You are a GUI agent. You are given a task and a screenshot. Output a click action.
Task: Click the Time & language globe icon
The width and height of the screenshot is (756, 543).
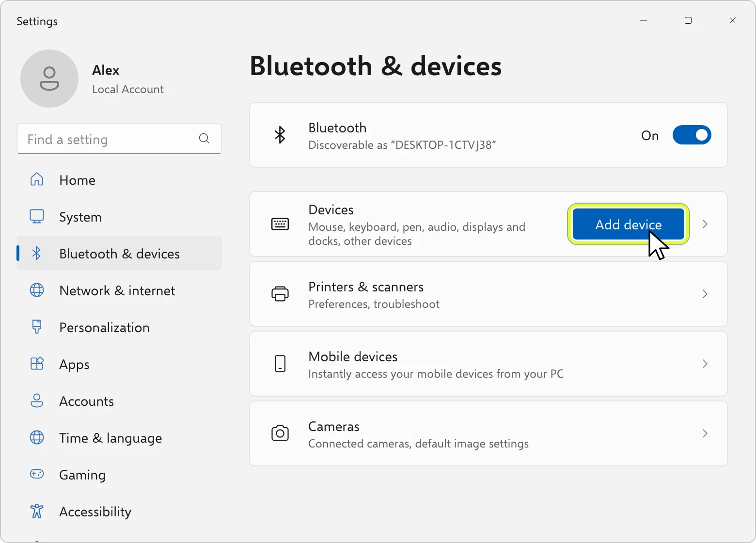click(x=37, y=437)
